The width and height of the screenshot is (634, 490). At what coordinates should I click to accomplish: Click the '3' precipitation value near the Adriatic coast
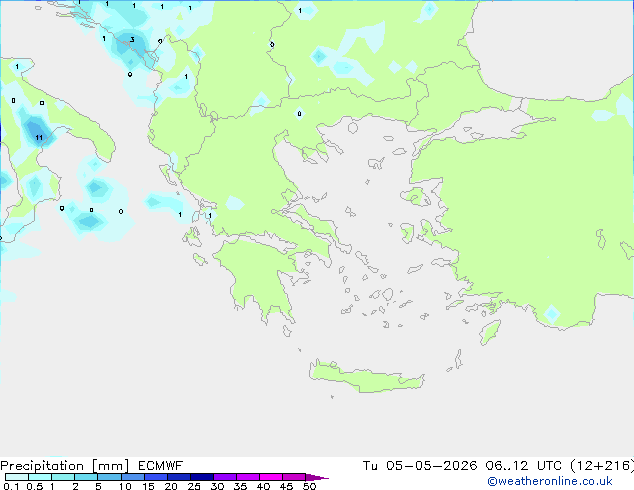[x=132, y=40]
